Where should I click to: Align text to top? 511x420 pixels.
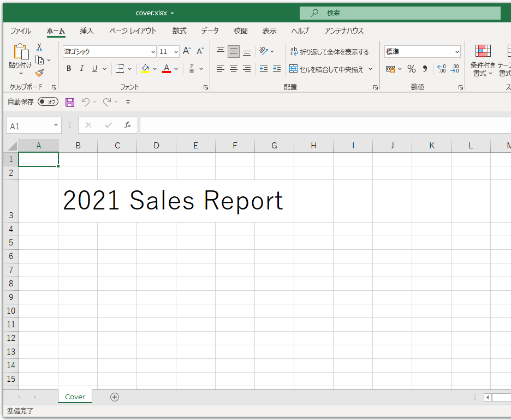221,51
